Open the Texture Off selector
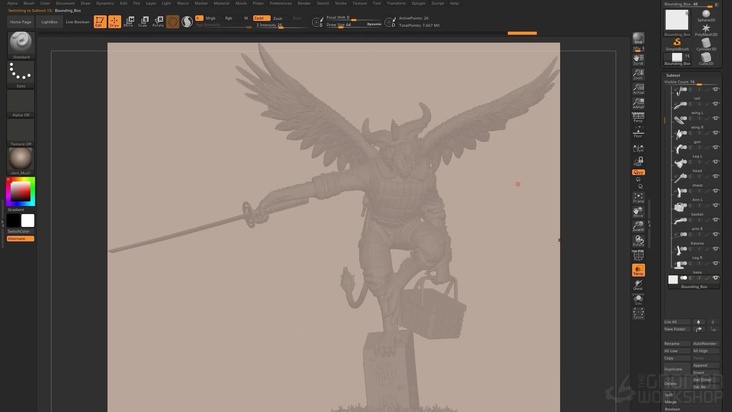The width and height of the screenshot is (732, 412). click(x=20, y=132)
